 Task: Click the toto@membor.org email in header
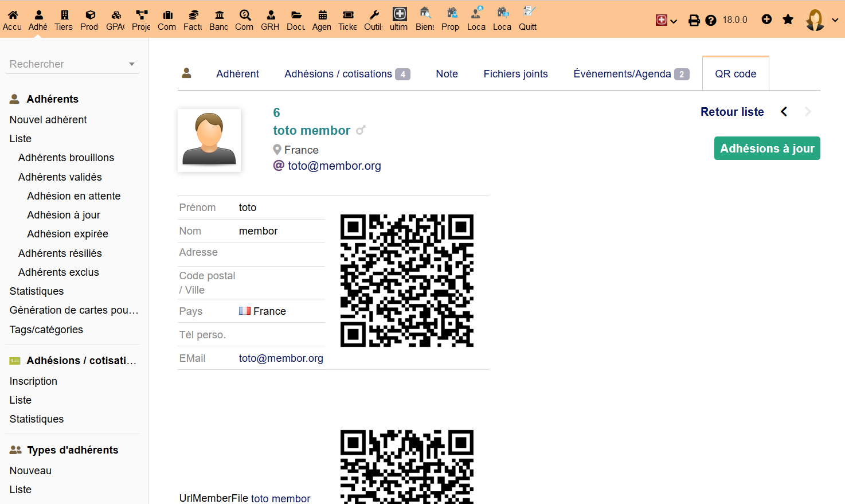click(334, 166)
